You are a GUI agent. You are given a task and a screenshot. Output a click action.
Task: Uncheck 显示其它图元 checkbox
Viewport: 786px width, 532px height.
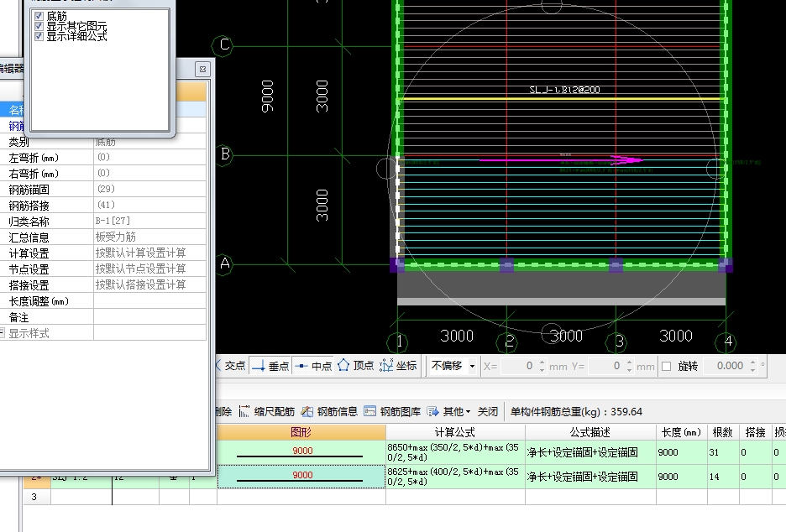(39, 26)
